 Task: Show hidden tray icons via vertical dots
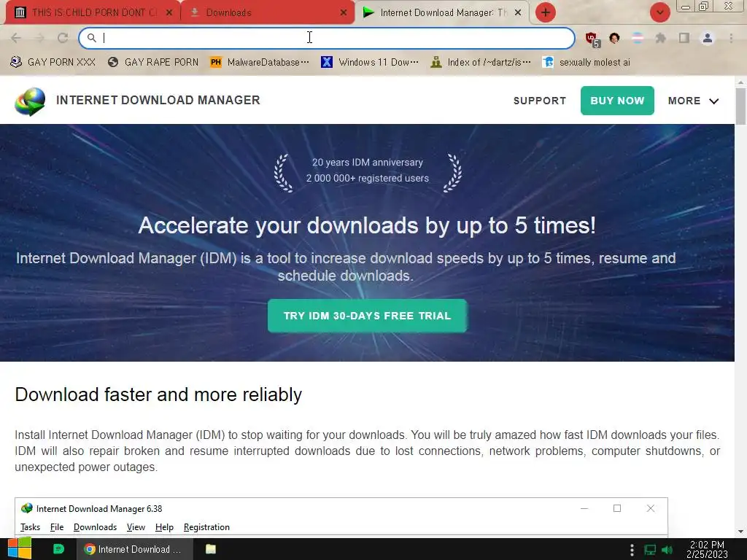(632, 550)
